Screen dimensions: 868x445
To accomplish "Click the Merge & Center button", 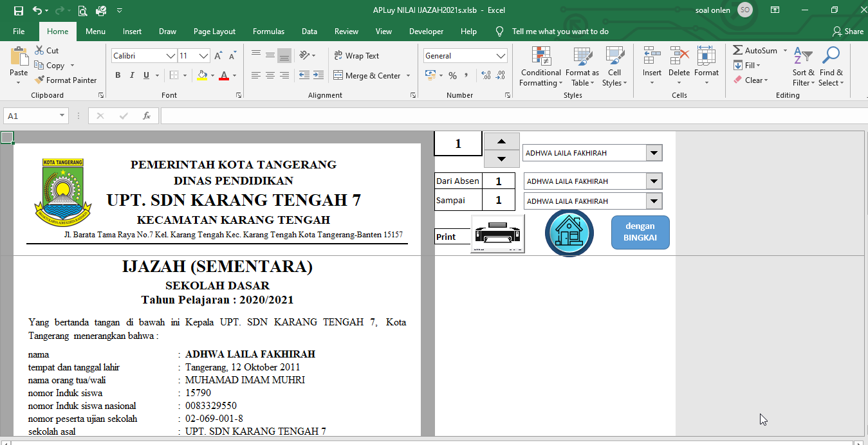I will click(x=367, y=75).
